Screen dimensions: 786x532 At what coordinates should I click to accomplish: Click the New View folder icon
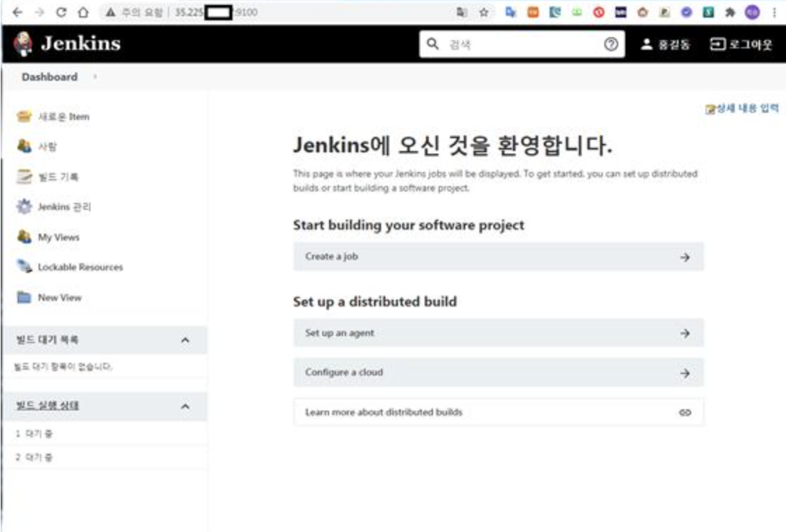point(24,298)
